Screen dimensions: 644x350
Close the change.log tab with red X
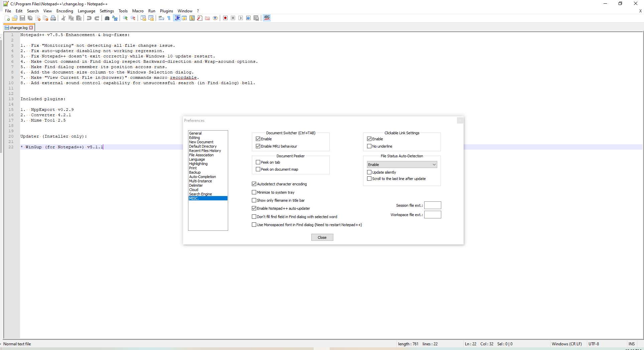(x=31, y=28)
